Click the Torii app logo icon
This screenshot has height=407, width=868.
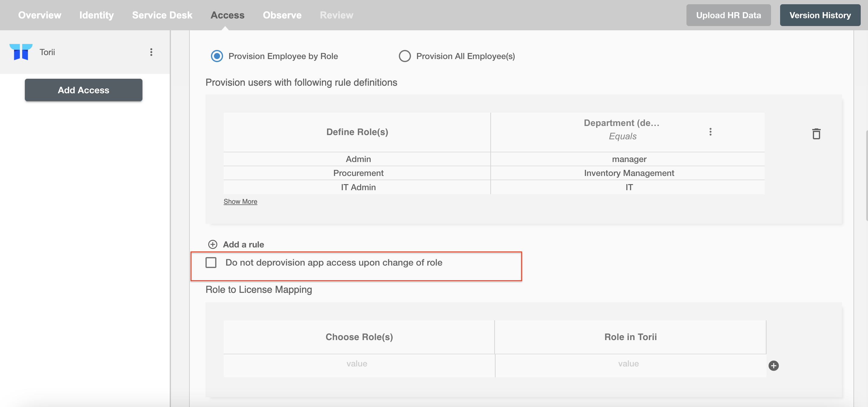(x=21, y=52)
